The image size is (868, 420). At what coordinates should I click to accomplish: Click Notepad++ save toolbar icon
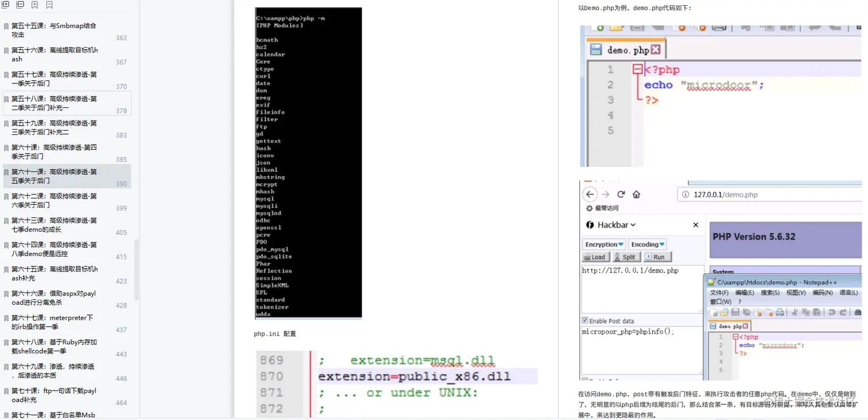735,313
